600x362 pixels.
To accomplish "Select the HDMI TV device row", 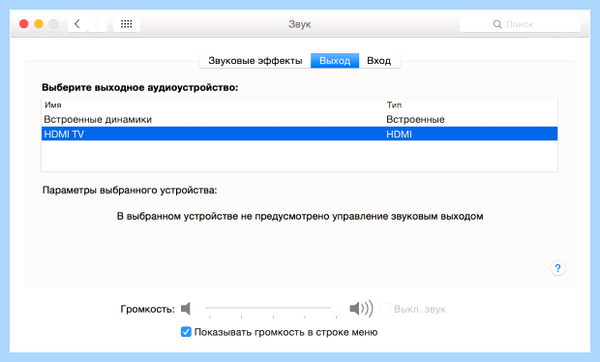I will pyautogui.click(x=300, y=134).
